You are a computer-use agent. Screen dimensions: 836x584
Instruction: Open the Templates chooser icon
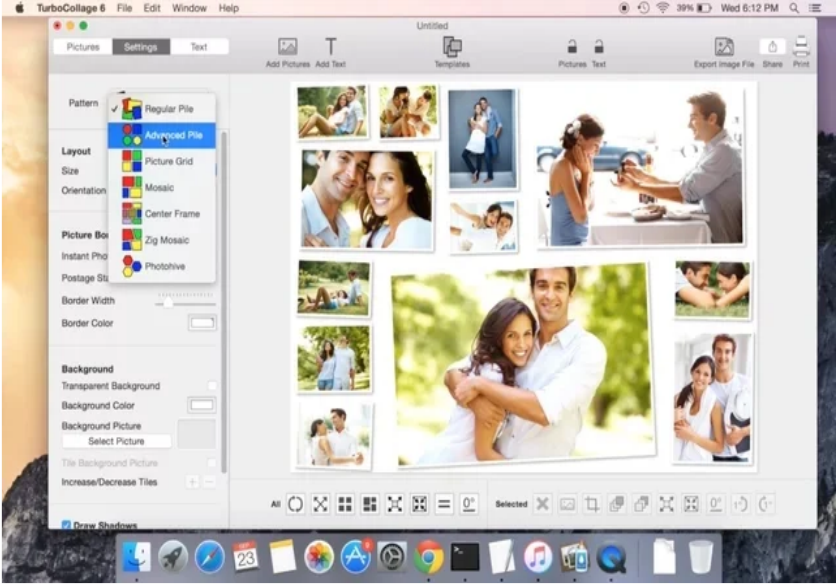coord(452,47)
